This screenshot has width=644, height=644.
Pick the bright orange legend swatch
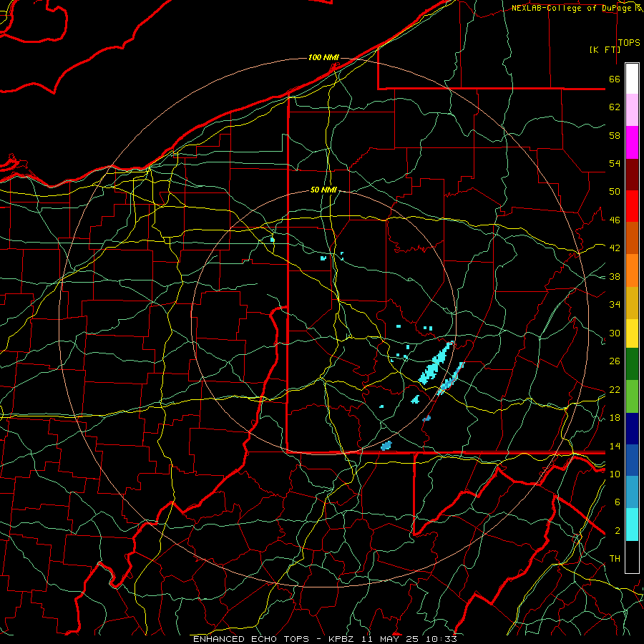[632, 270]
